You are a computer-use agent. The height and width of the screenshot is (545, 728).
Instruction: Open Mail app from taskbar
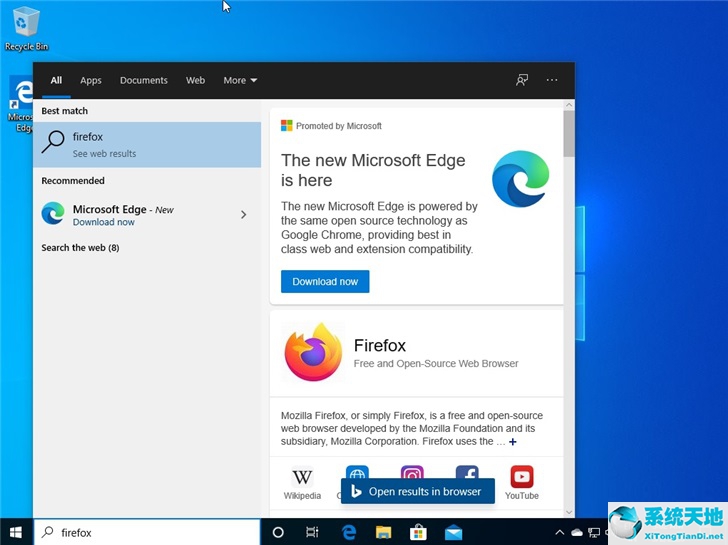(x=453, y=532)
